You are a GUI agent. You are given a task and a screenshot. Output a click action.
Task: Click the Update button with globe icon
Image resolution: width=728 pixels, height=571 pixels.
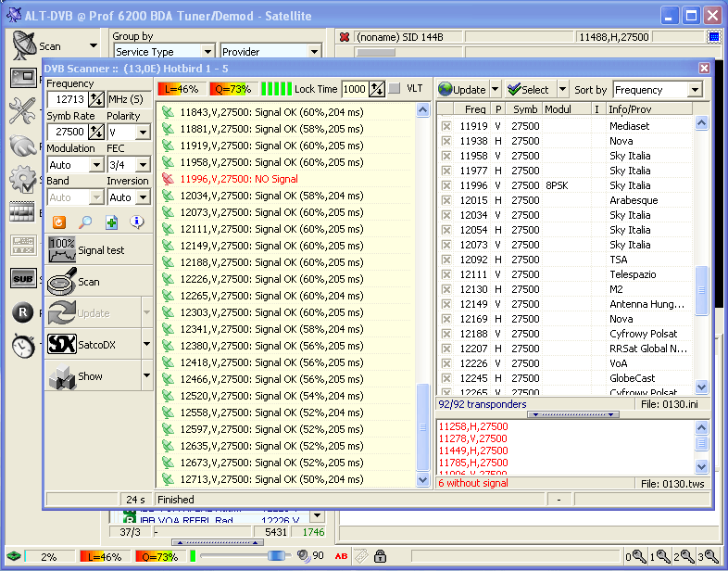pos(462,90)
